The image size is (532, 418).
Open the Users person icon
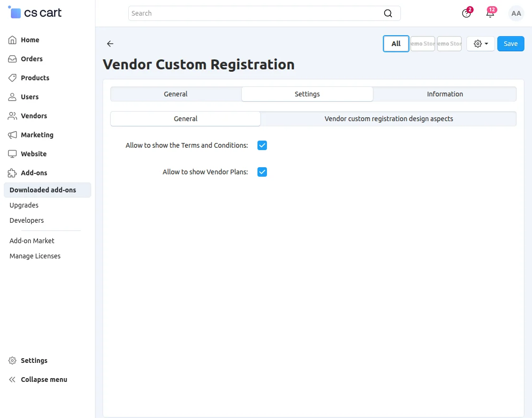(12, 97)
